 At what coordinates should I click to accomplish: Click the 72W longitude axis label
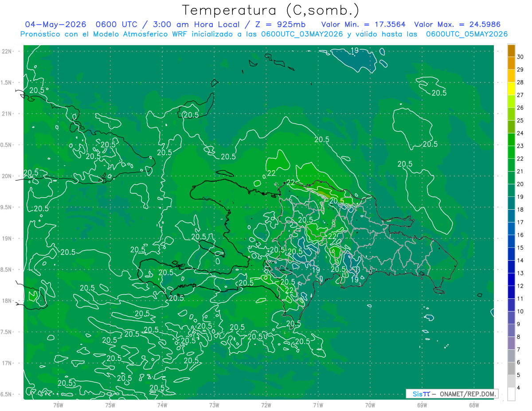pyautogui.click(x=266, y=405)
